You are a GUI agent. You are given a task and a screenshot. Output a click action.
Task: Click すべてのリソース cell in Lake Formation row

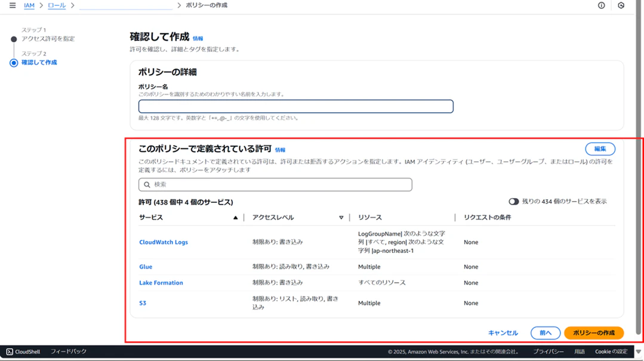click(x=381, y=283)
